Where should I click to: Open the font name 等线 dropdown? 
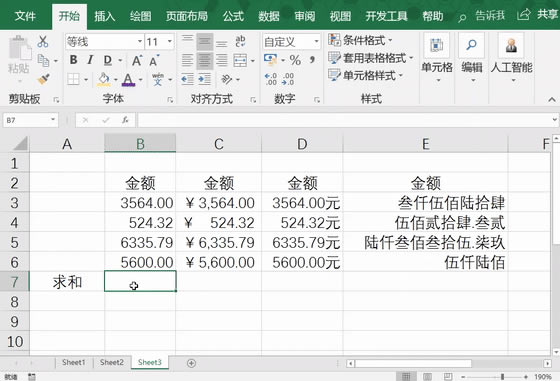coord(140,42)
